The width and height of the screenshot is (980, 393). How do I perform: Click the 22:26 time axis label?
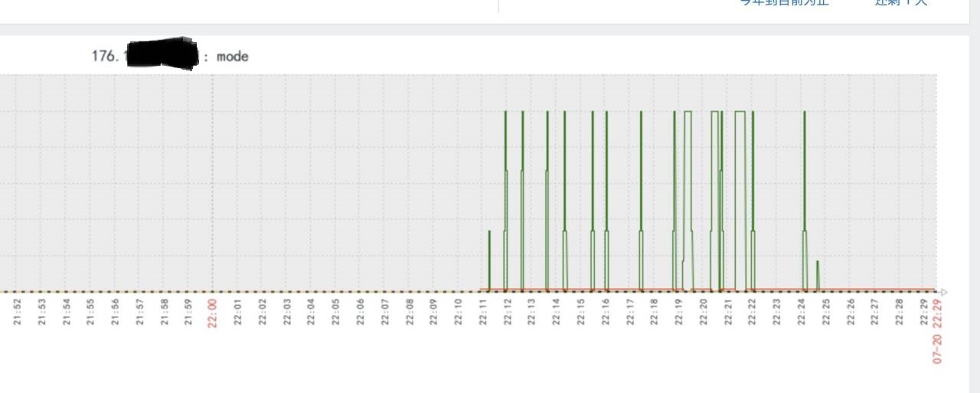click(x=850, y=311)
